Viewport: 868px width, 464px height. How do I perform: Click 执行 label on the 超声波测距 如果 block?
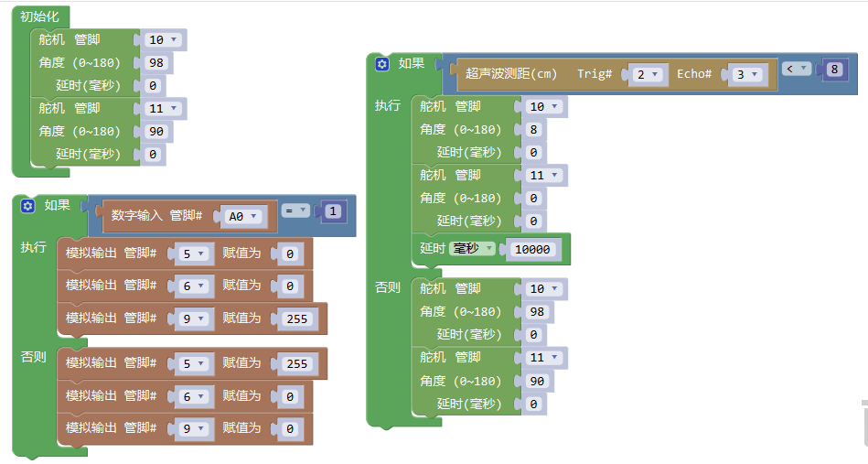388,105
